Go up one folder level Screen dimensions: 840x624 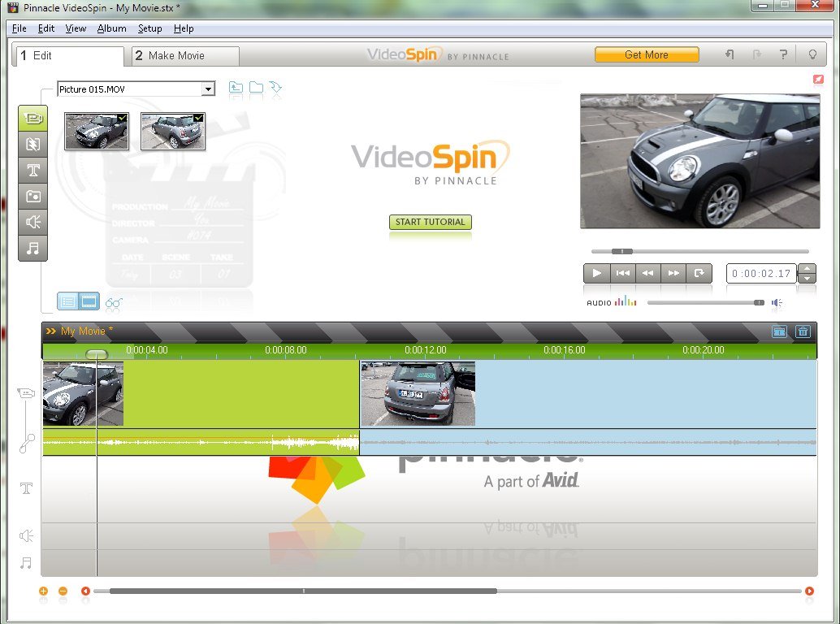click(236, 87)
